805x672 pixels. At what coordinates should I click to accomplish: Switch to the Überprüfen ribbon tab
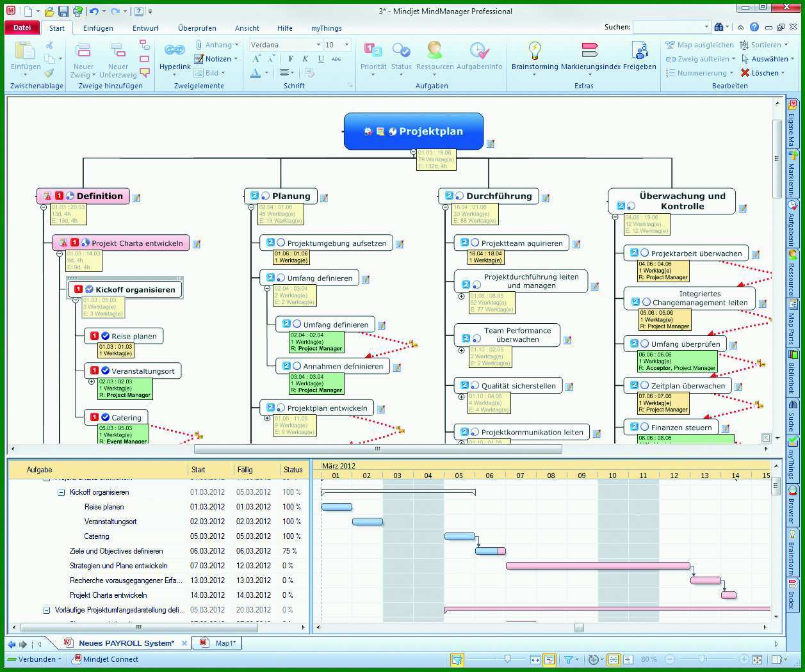coord(197,28)
